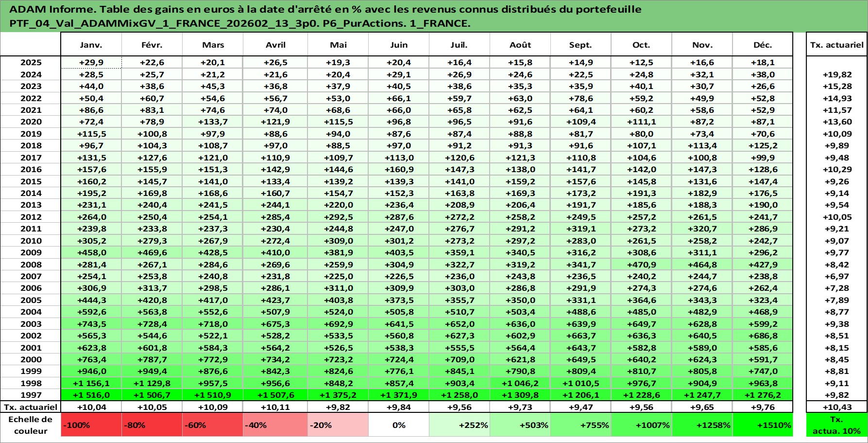Select the -60% color scale swatch
The width and height of the screenshot is (868, 443).
coord(213,425)
